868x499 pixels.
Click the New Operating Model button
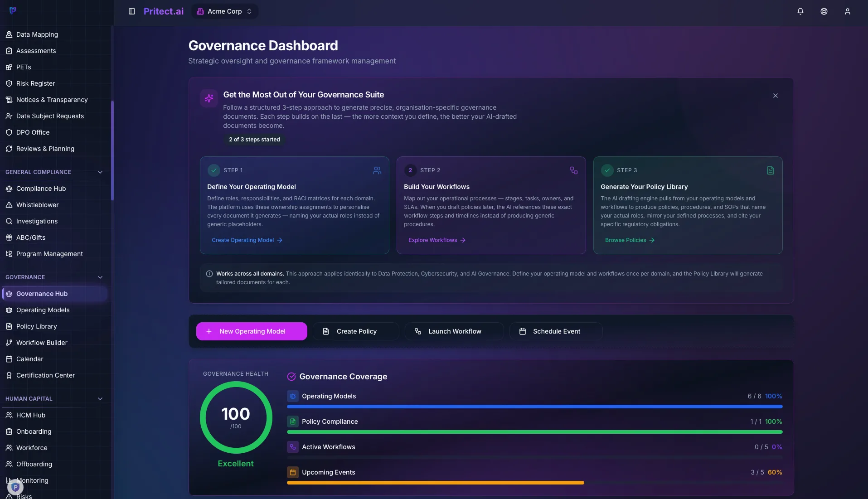(x=252, y=331)
